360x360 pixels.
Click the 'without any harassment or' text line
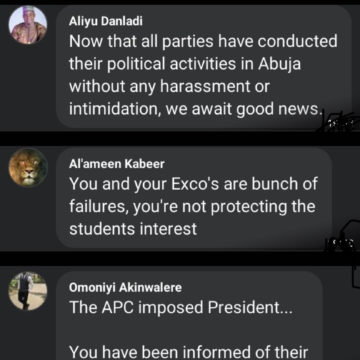tap(169, 87)
